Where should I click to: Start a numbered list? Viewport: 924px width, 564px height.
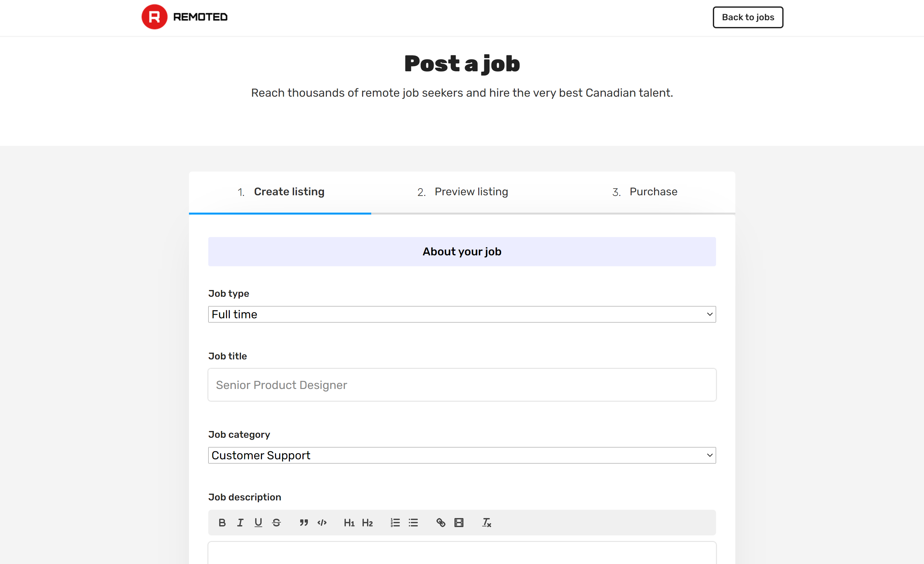click(395, 522)
